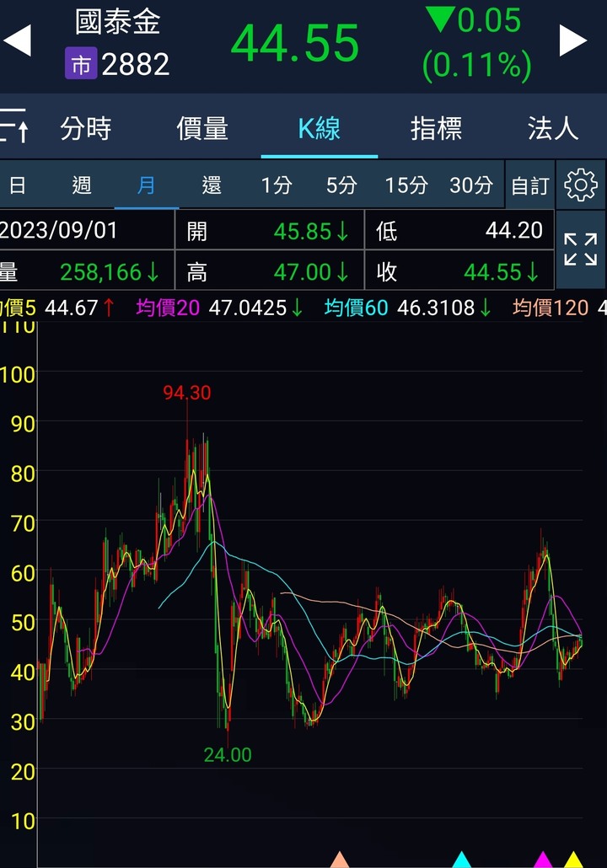The width and height of the screenshot is (607, 868).
Task: Tap the current price 44.55 header
Action: pyautogui.click(x=295, y=43)
